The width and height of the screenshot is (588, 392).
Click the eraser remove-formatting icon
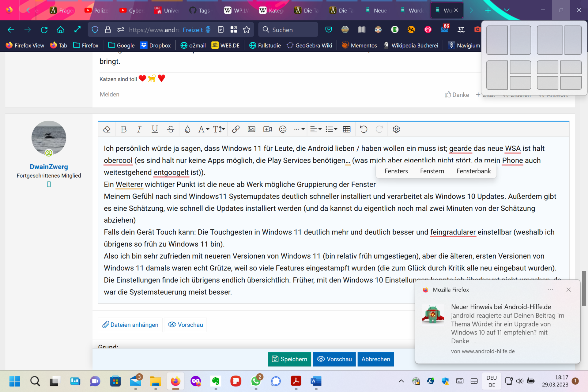click(x=107, y=129)
